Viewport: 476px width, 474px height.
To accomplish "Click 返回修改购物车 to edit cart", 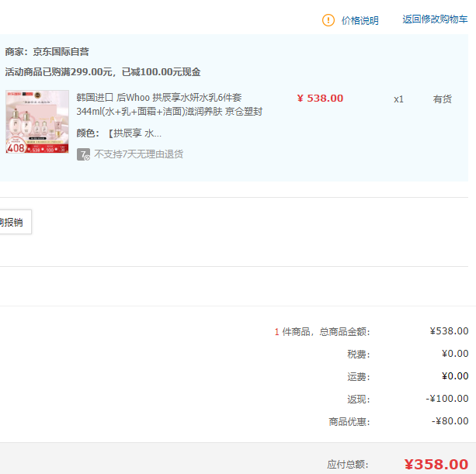I will click(435, 19).
